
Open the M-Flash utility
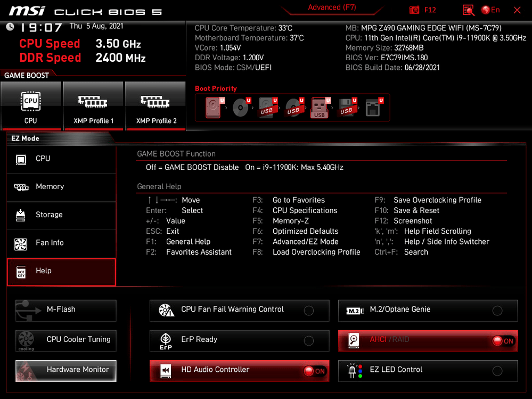(x=66, y=310)
